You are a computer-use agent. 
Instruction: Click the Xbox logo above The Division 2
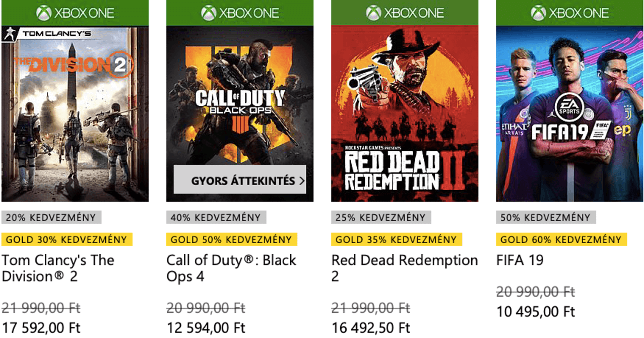(43, 13)
